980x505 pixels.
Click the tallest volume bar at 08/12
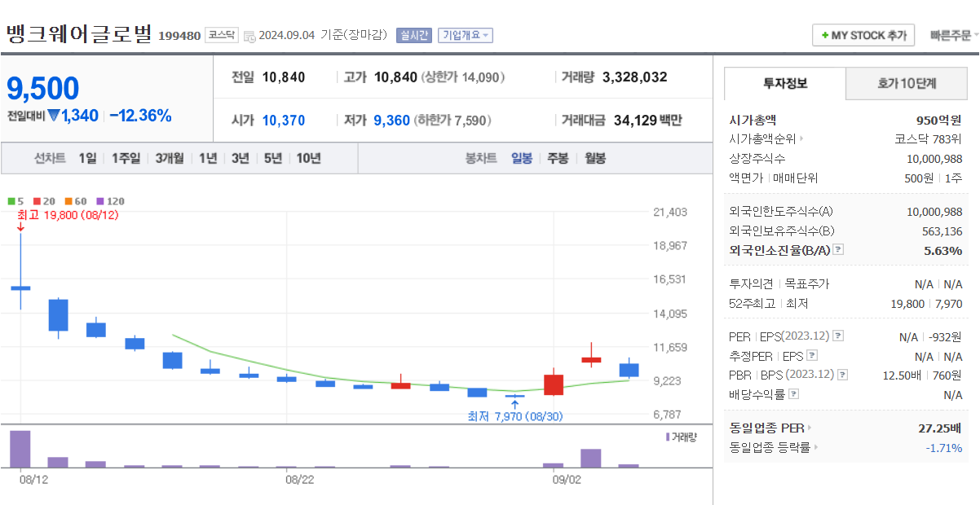tap(20, 449)
